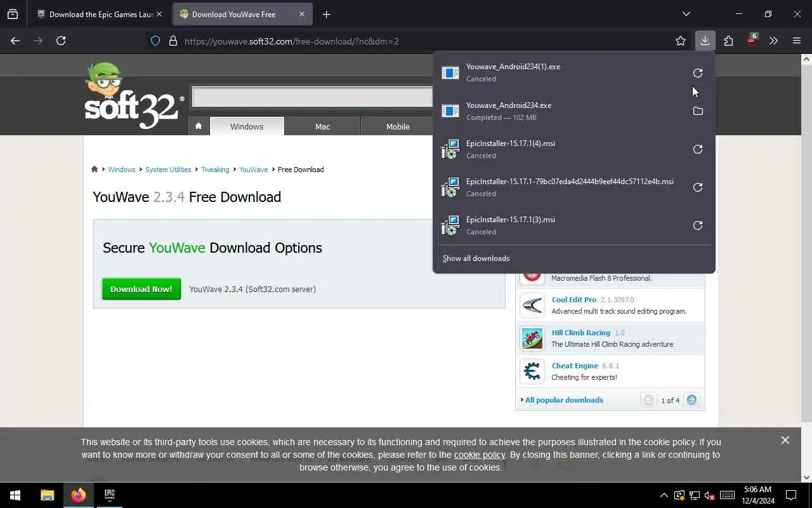Go to next popular downloads page
The height and width of the screenshot is (508, 812).
(691, 400)
